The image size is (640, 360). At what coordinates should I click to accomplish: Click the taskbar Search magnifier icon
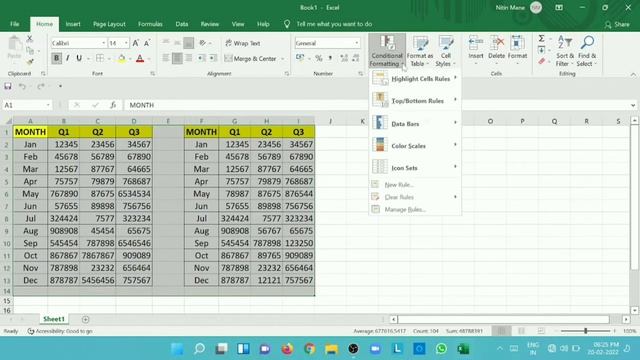click(x=200, y=349)
